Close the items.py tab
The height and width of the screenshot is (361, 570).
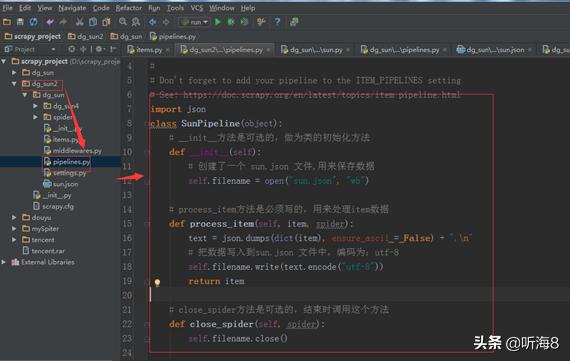(167, 50)
